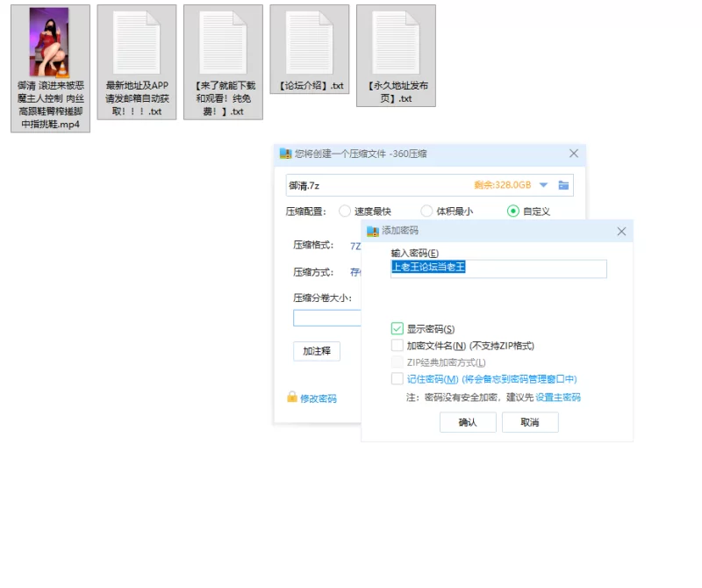Viewport: 702px width, 588px height.
Task: Open the 压缩方式 dropdown value
Action: coord(355,272)
